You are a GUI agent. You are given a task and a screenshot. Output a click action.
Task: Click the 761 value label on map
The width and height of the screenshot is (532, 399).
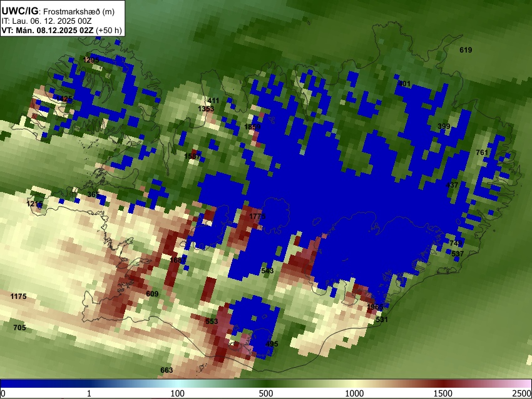[x=482, y=153]
